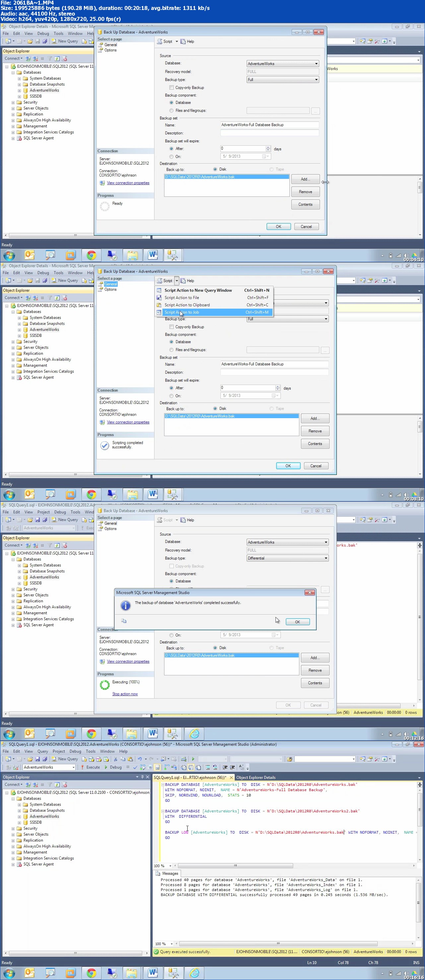Click Open File folder icon in 00:16:16 frame toolbar
Screen dimensions: 425x980
coord(30,759)
